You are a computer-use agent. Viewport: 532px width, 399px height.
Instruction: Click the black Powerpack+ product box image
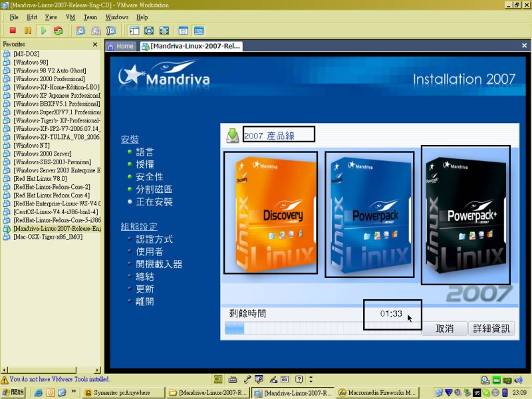pyautogui.click(x=465, y=215)
